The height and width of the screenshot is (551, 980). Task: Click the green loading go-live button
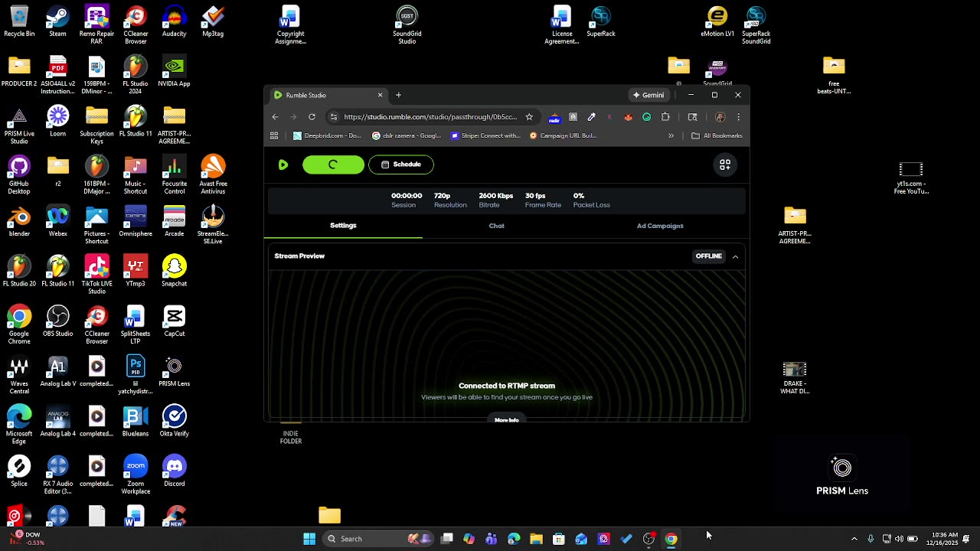pyautogui.click(x=333, y=165)
